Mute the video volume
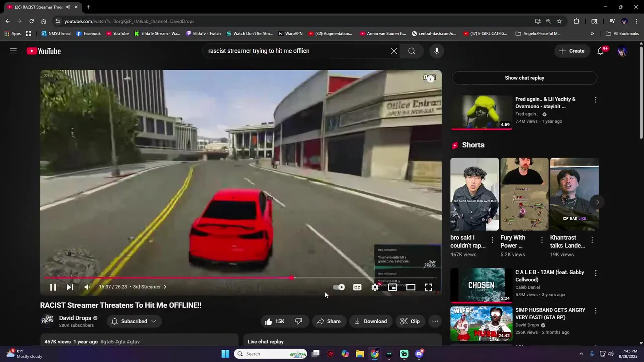 [x=87, y=287]
